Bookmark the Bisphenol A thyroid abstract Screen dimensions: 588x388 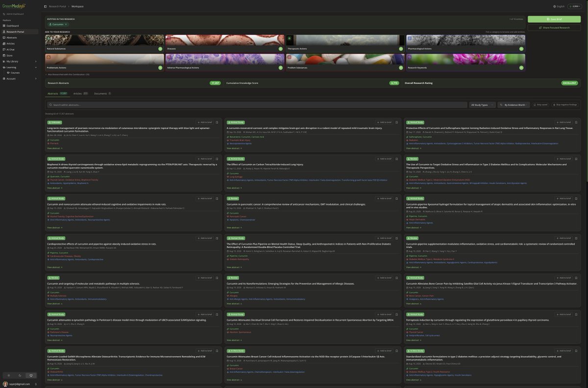pyautogui.click(x=217, y=159)
